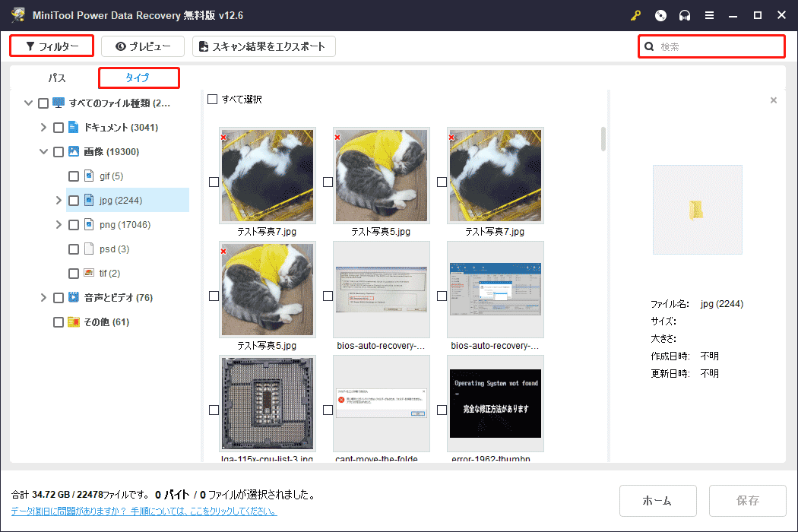
Task: Click the フィルター funnel icon
Action: coord(28,46)
